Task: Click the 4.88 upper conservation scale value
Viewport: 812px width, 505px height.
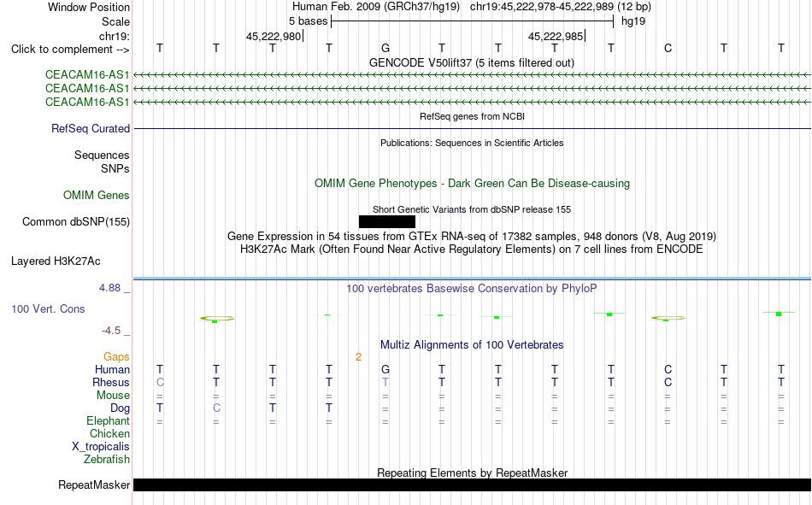Action: click(x=109, y=288)
